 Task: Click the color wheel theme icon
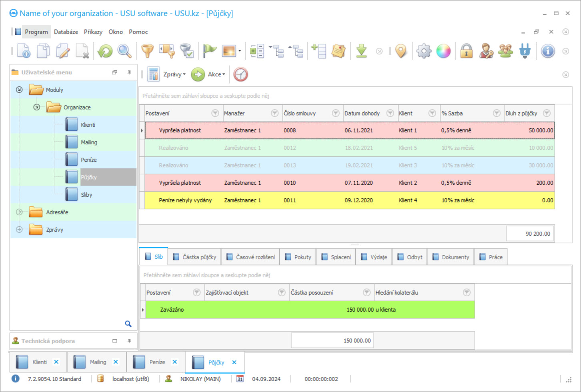[443, 51]
